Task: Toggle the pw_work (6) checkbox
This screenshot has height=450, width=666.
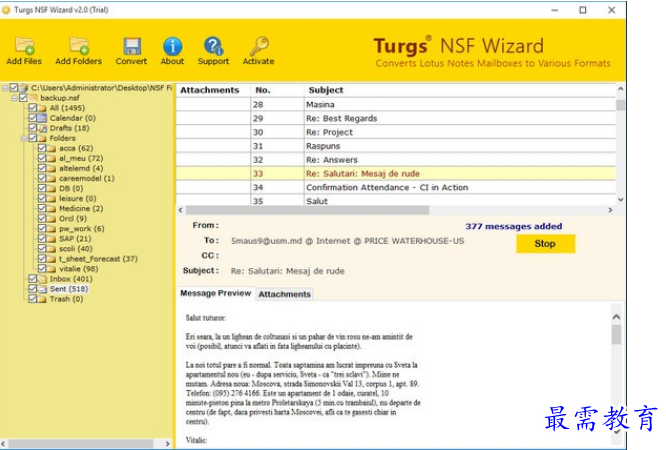Action: coord(42,228)
